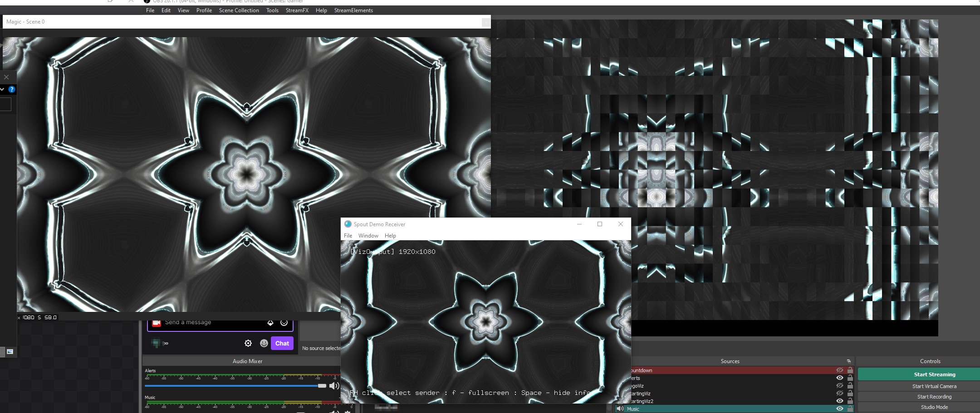Click the smiley icon inside the message input
This screenshot has height=413, width=980.
pyautogui.click(x=284, y=323)
